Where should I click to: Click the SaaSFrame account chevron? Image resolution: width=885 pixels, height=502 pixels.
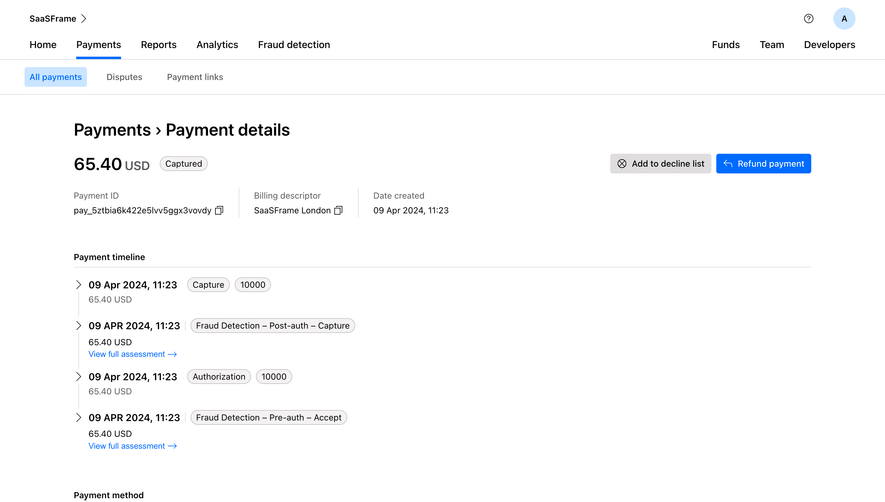[x=84, y=19]
